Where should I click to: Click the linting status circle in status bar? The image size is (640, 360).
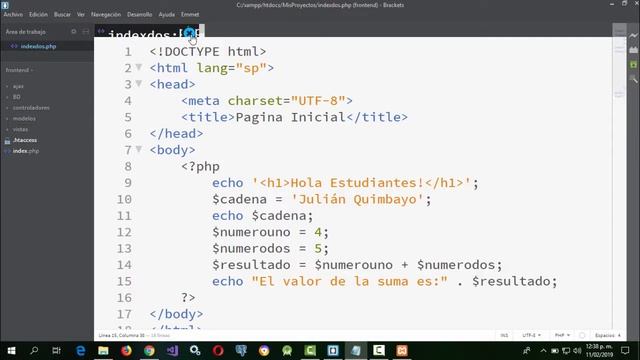click(582, 335)
